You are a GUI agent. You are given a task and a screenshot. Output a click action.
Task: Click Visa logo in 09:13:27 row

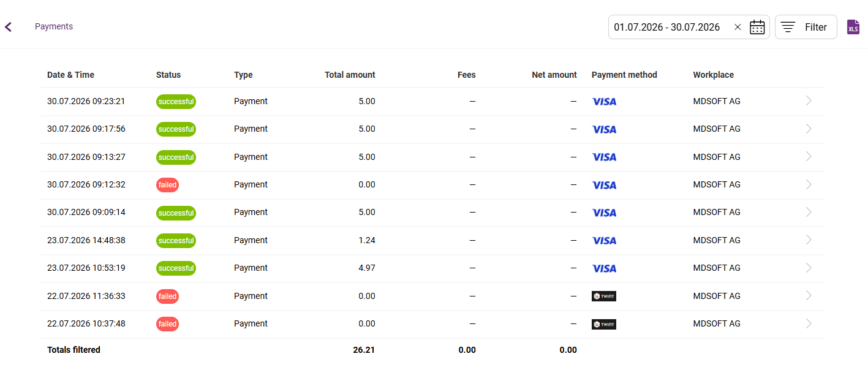[x=604, y=157]
